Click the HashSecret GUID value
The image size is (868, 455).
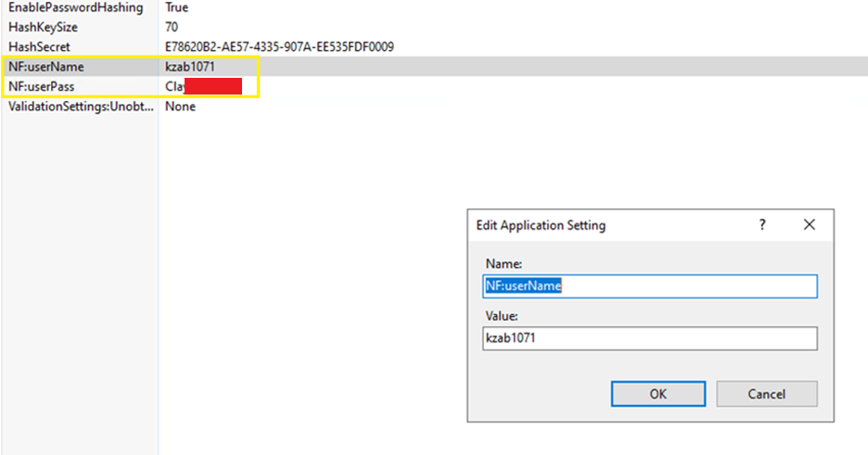point(279,46)
